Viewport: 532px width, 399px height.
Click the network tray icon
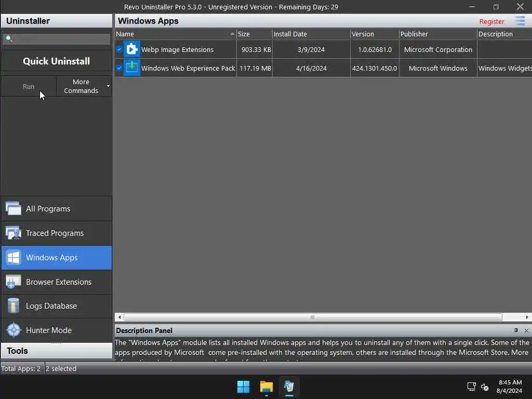471,387
